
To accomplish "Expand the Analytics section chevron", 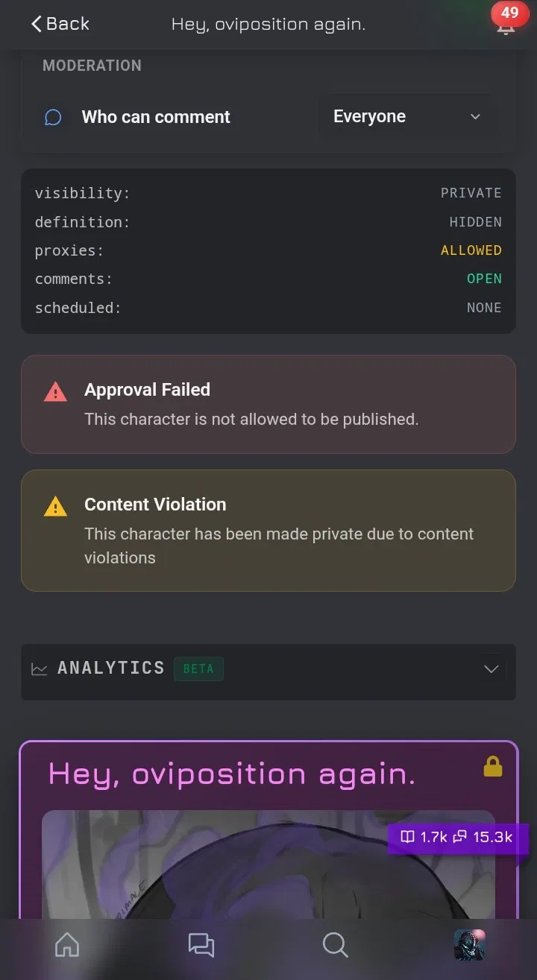I will pos(491,668).
